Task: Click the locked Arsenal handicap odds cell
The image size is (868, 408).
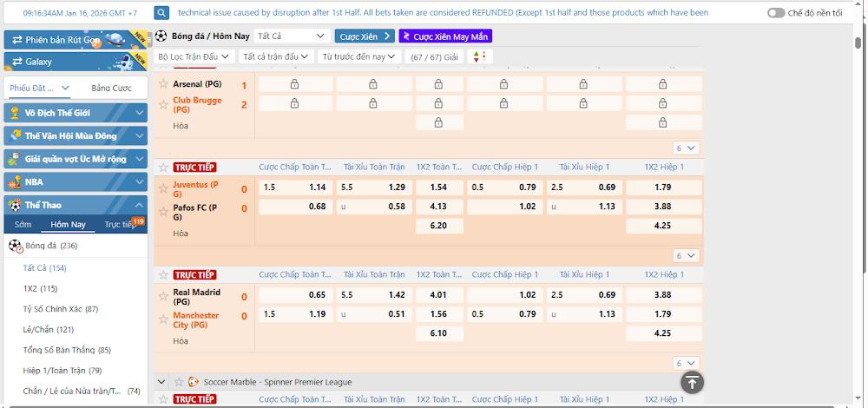Action: [x=294, y=84]
